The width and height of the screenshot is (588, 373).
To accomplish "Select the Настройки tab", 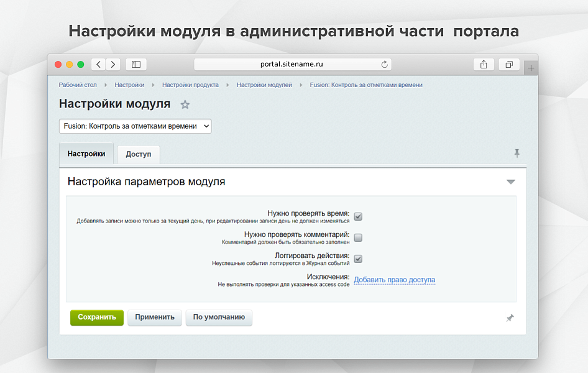I will click(86, 154).
